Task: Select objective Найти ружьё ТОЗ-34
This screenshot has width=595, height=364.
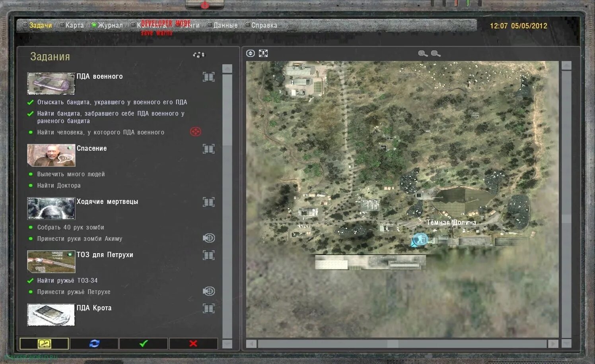Action: [67, 281]
